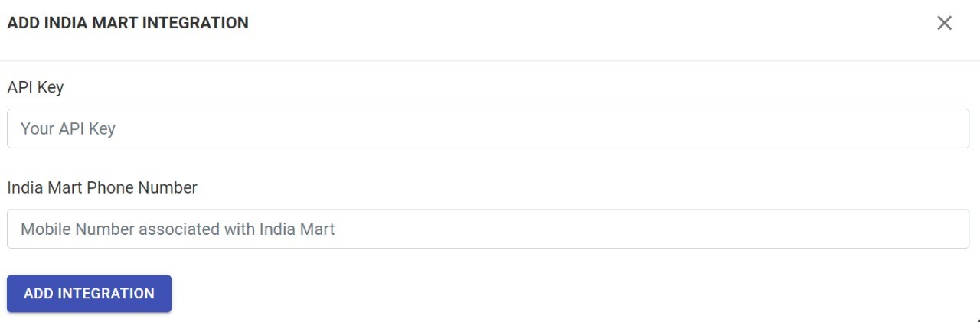Image resolution: width=980 pixels, height=322 pixels.
Task: Exit the Add India Mart Integration form
Action: 944,23
